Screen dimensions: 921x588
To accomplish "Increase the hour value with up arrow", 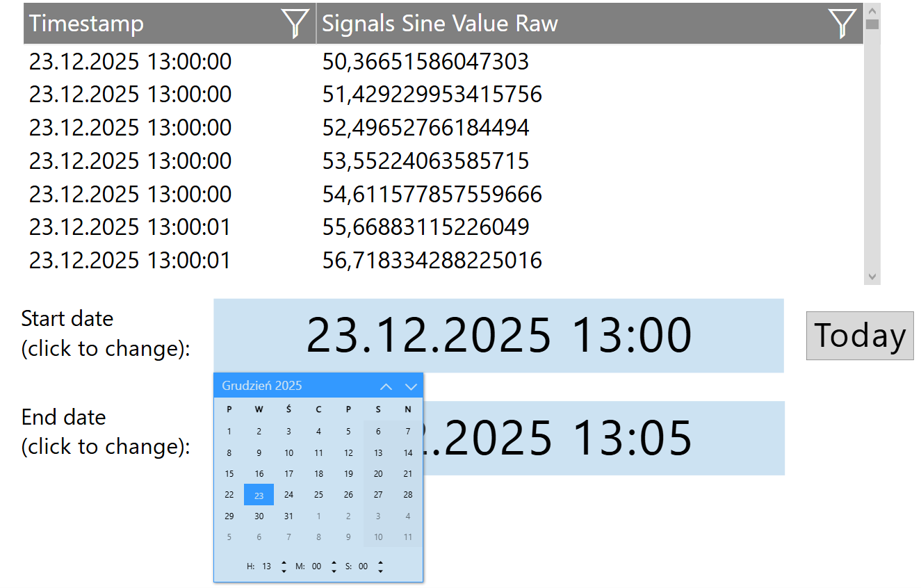I will tap(284, 562).
